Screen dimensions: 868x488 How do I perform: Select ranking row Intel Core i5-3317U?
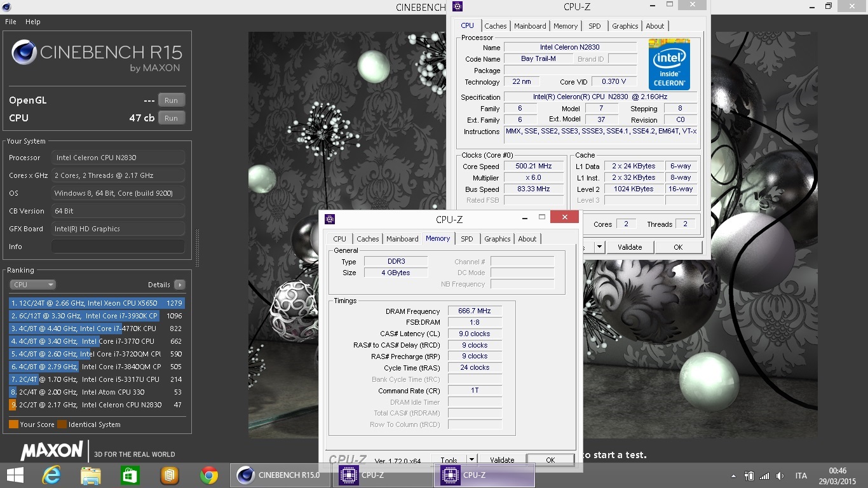tap(97, 379)
